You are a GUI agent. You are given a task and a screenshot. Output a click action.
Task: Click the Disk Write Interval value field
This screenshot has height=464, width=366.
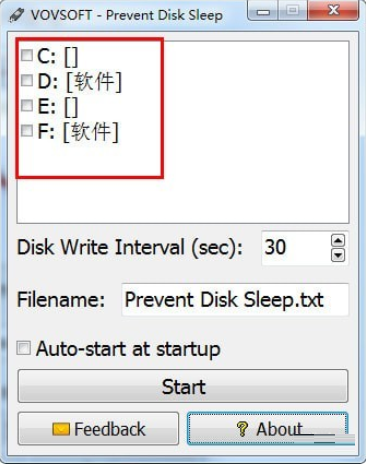pyautogui.click(x=296, y=248)
